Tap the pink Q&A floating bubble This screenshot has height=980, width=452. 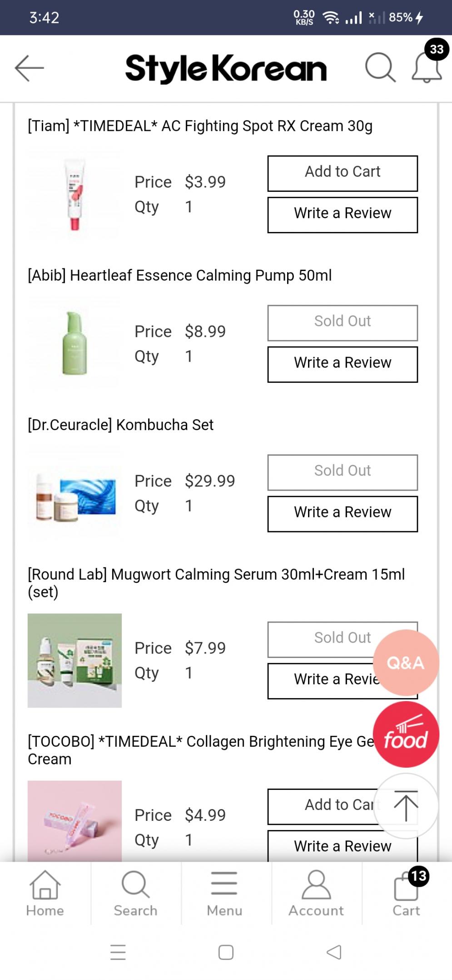[406, 663]
